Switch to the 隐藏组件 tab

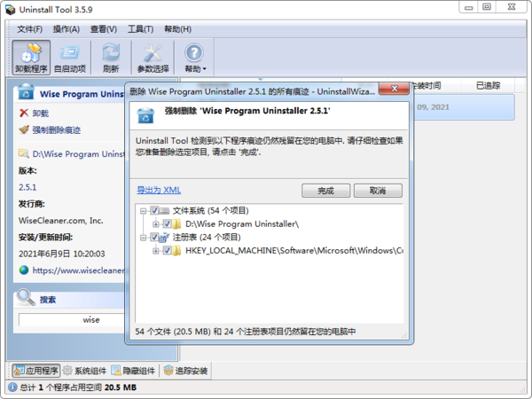tap(133, 371)
